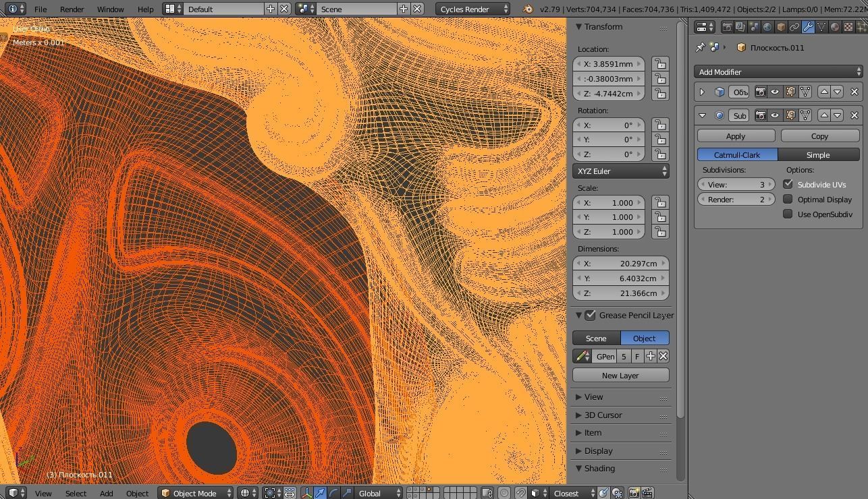This screenshot has width=868, height=499.
Task: Move the Объ modifier up
Action: [824, 92]
